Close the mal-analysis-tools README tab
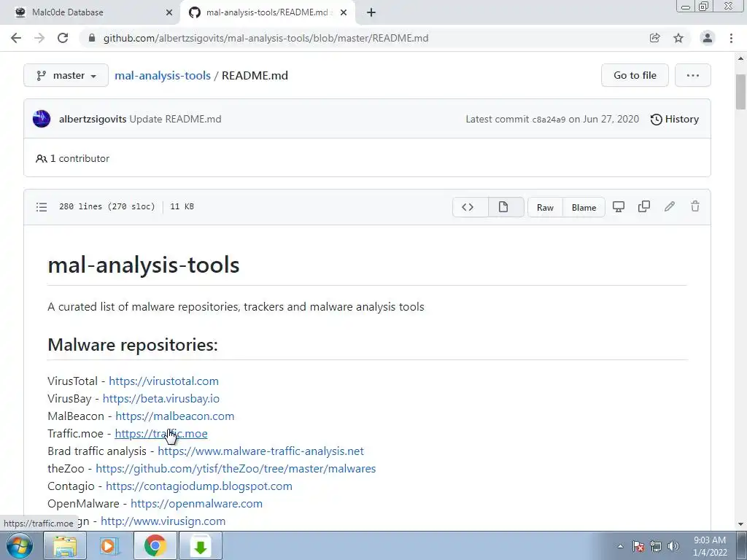Viewport: 747px width, 560px height. point(344,12)
